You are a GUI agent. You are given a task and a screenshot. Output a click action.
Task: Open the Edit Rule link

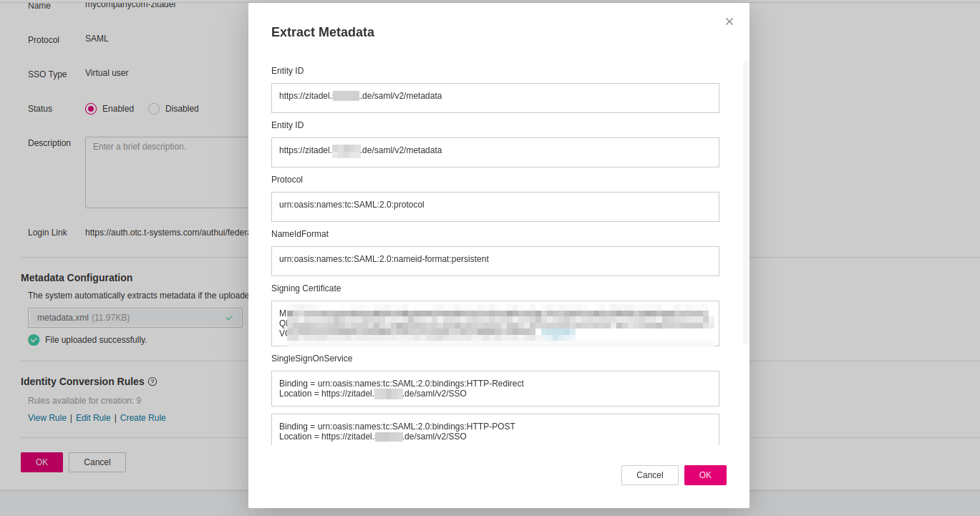93,418
